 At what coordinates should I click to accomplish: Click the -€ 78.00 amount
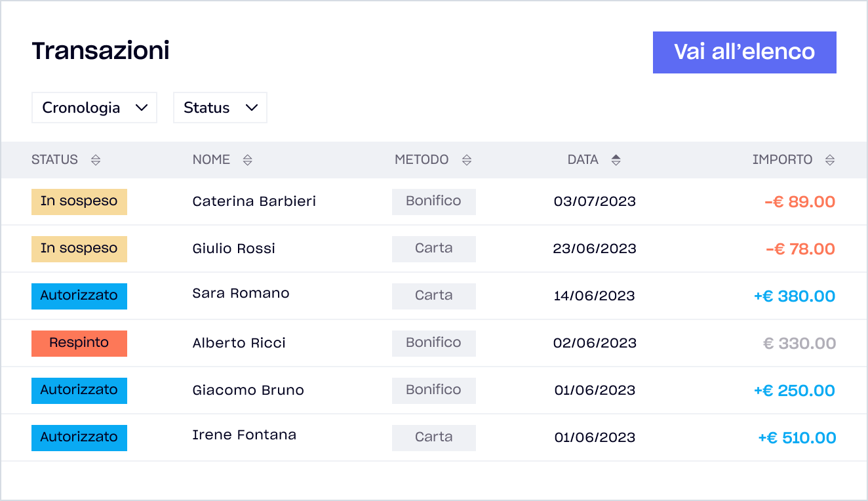(x=800, y=249)
